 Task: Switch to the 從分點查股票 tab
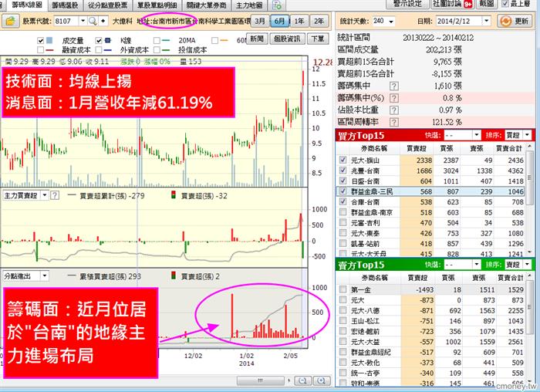click(107, 5)
